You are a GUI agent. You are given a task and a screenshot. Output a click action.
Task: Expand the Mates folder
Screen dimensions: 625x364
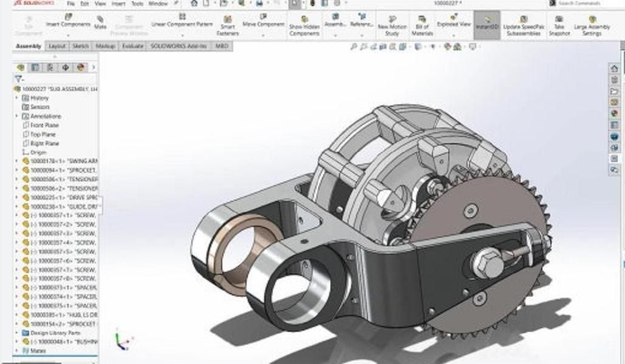(17, 351)
